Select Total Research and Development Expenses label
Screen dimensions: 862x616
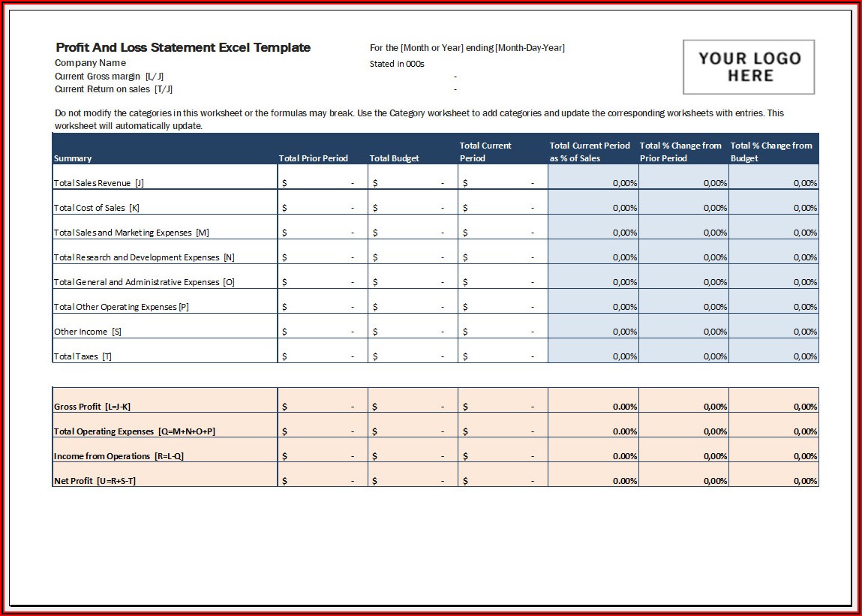(x=144, y=257)
